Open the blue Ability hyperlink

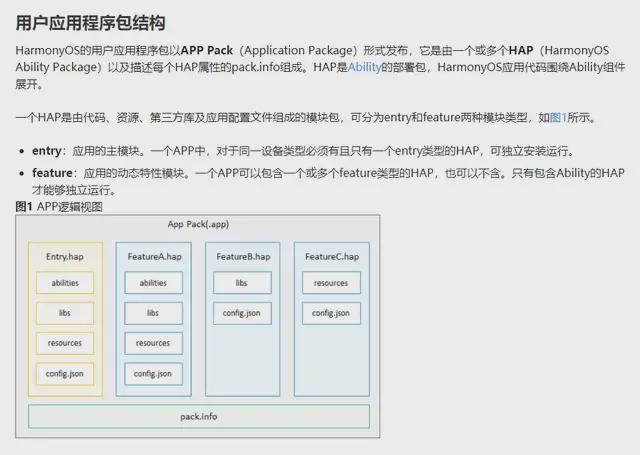click(x=364, y=67)
